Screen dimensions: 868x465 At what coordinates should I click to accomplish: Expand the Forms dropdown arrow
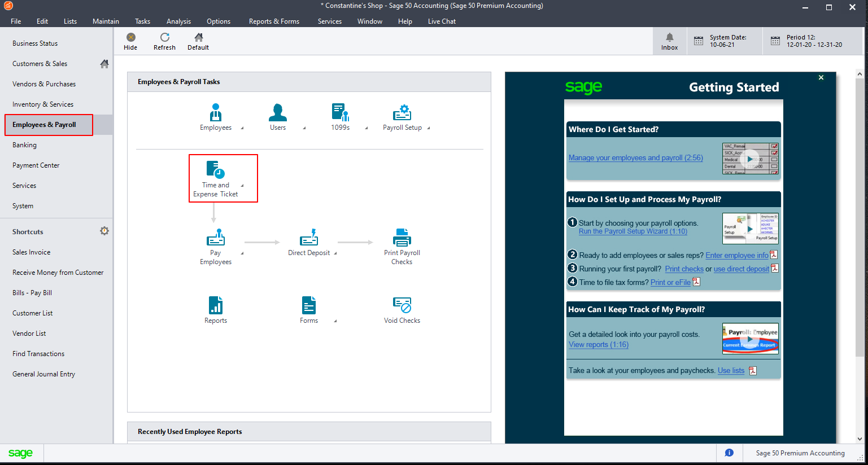tap(335, 321)
